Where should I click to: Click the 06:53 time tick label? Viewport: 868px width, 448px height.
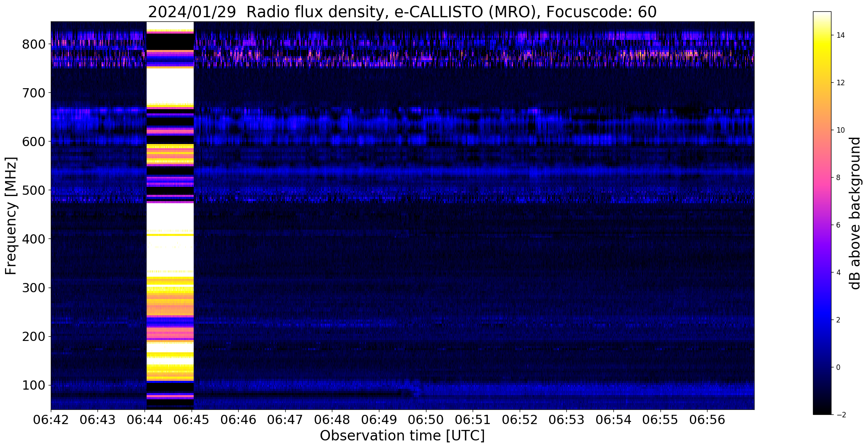567,420
